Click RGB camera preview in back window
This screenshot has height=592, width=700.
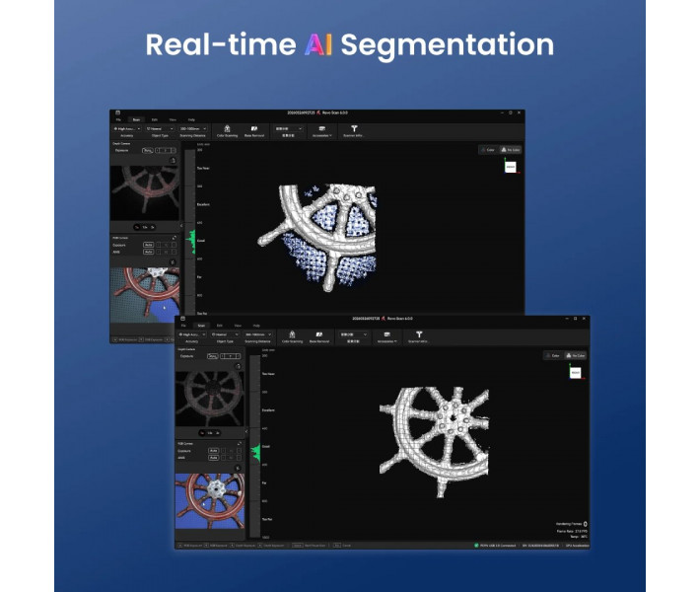click(145, 295)
